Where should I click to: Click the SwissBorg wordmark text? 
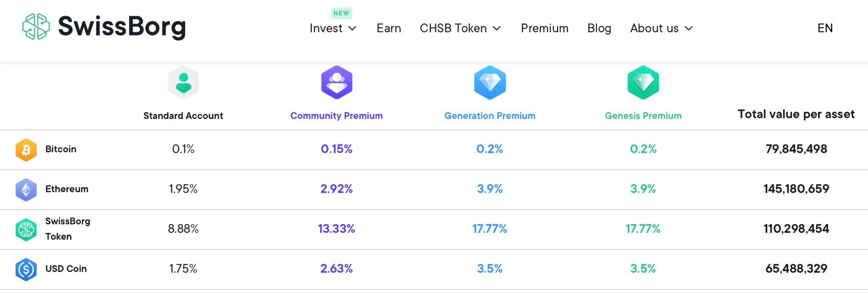(122, 27)
